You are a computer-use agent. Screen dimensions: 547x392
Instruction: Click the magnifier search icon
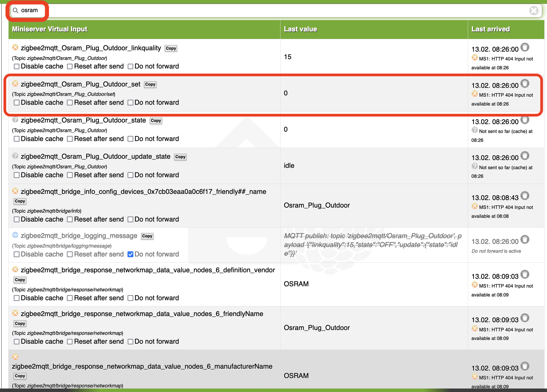(x=16, y=10)
